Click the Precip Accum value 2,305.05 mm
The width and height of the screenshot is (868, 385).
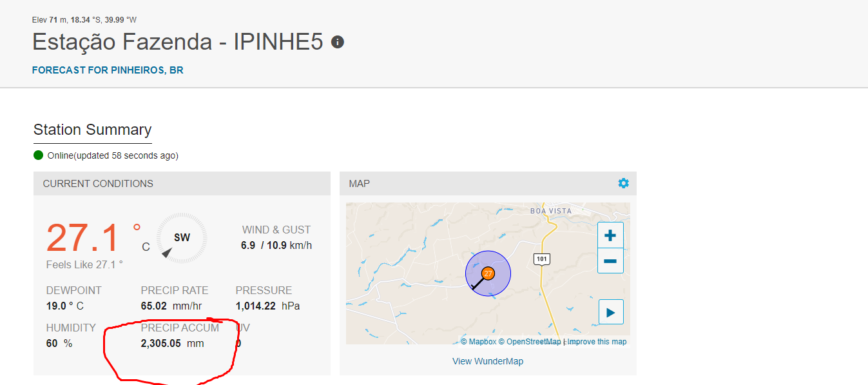coord(172,344)
